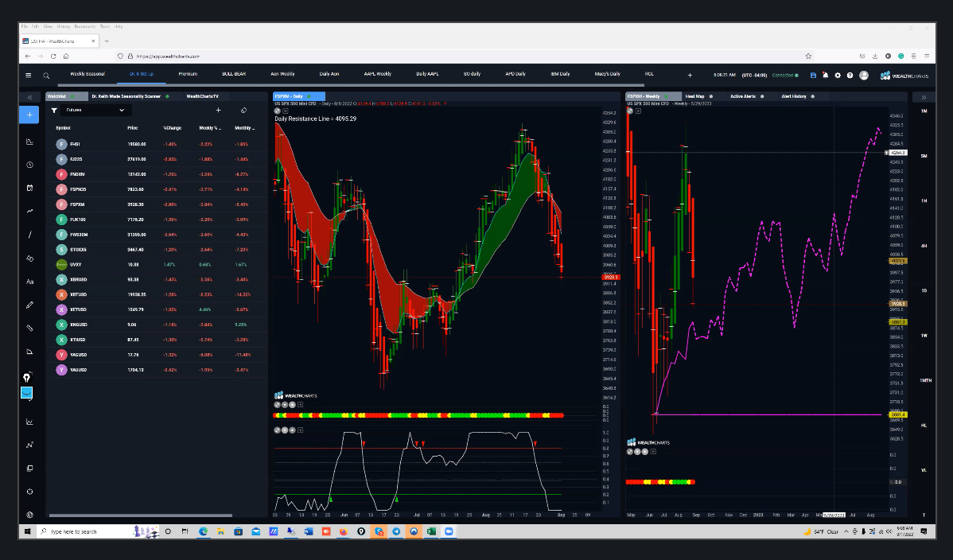Expand the right timeframe panel double-chevron
The height and width of the screenshot is (560, 953).
tap(924, 97)
